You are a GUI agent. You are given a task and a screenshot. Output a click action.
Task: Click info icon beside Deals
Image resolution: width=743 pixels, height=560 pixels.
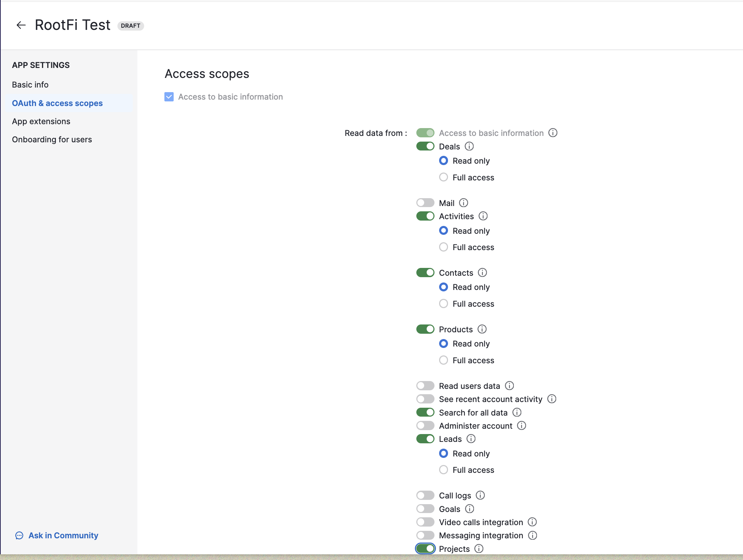469,146
